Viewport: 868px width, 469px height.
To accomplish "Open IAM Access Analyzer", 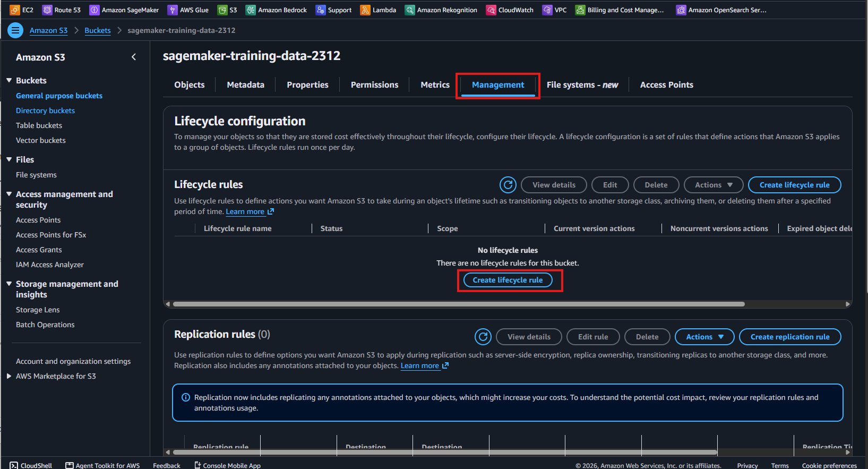I will [x=50, y=265].
